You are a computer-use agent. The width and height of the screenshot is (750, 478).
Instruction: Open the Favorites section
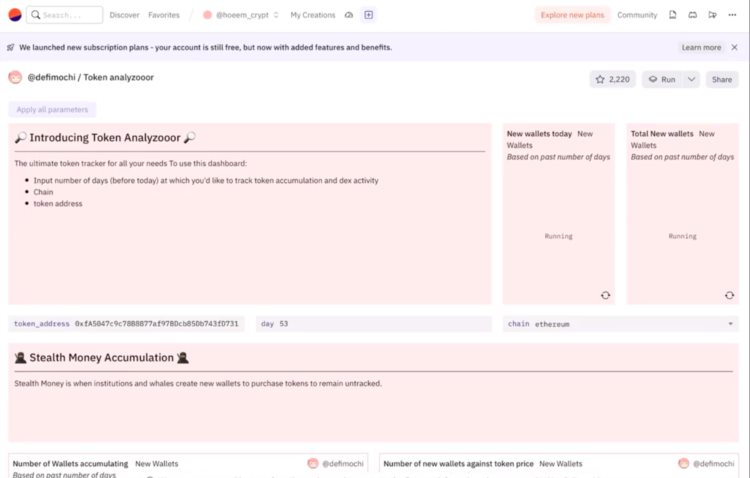tap(164, 15)
